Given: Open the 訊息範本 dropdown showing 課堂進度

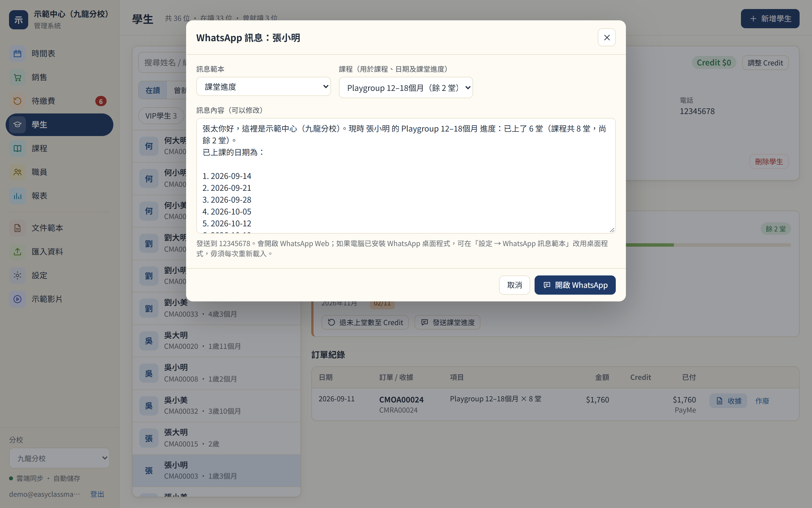Looking at the screenshot, I should pos(263,87).
